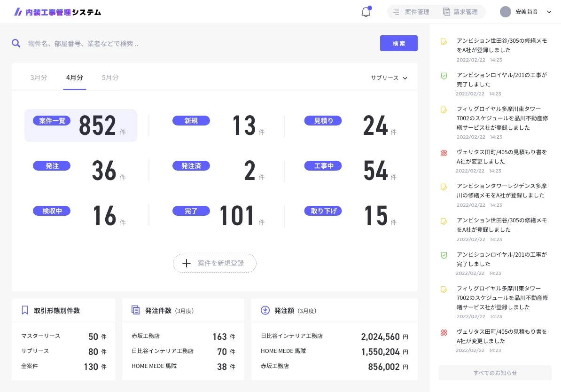The height and width of the screenshot is (392, 561).
Task: Click the サブリース row in 取引形態別件数
Action: [64, 351]
